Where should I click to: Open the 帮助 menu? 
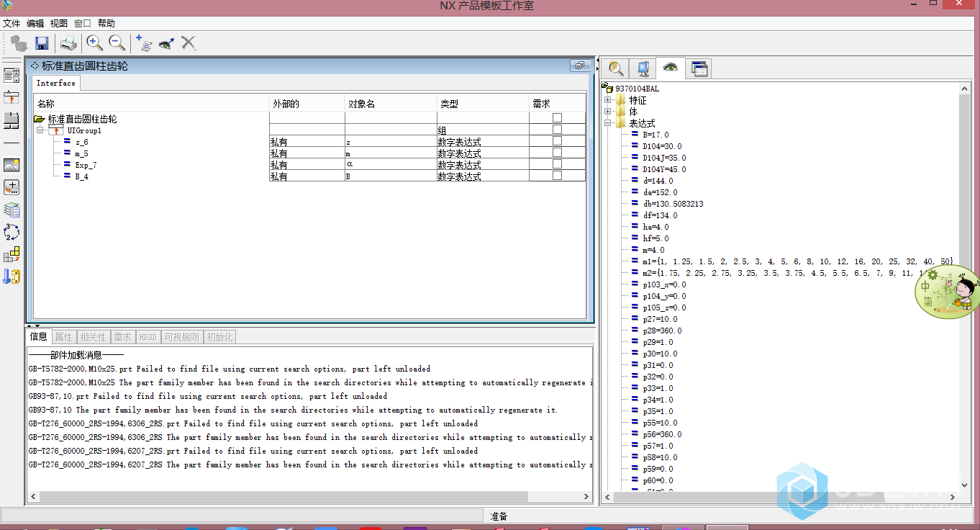point(106,23)
